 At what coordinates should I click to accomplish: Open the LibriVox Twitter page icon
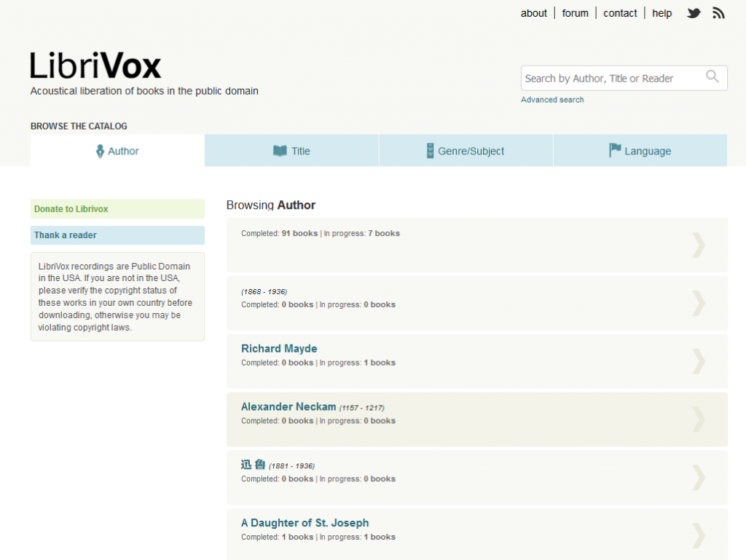pos(694,13)
